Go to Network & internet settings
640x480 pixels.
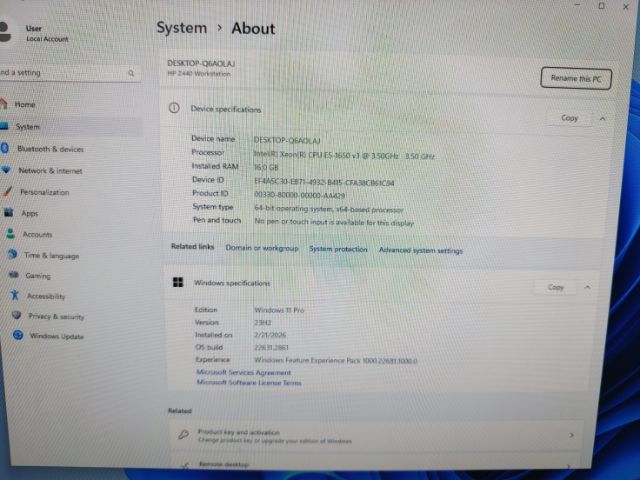[x=50, y=171]
